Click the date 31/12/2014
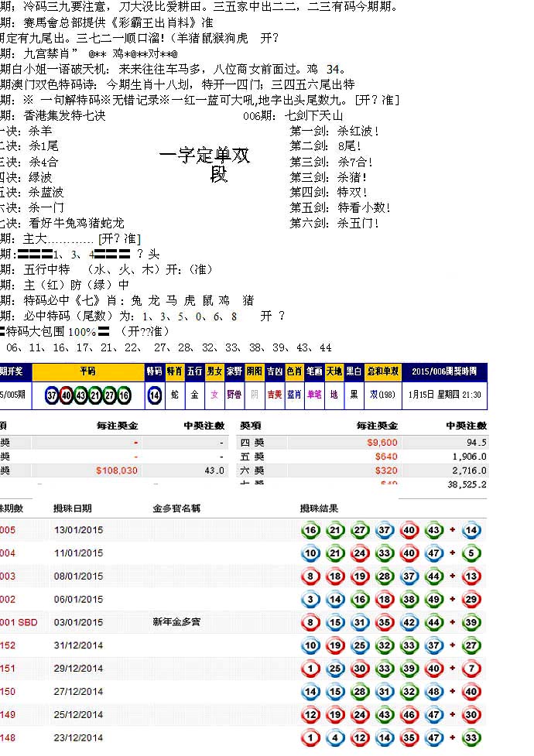The width and height of the screenshot is (534, 756). point(79,645)
